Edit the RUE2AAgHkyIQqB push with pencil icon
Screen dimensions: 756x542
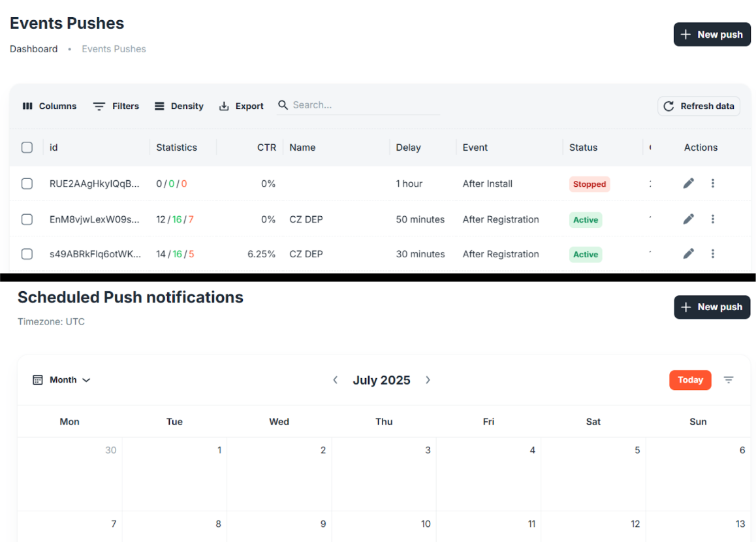point(689,183)
